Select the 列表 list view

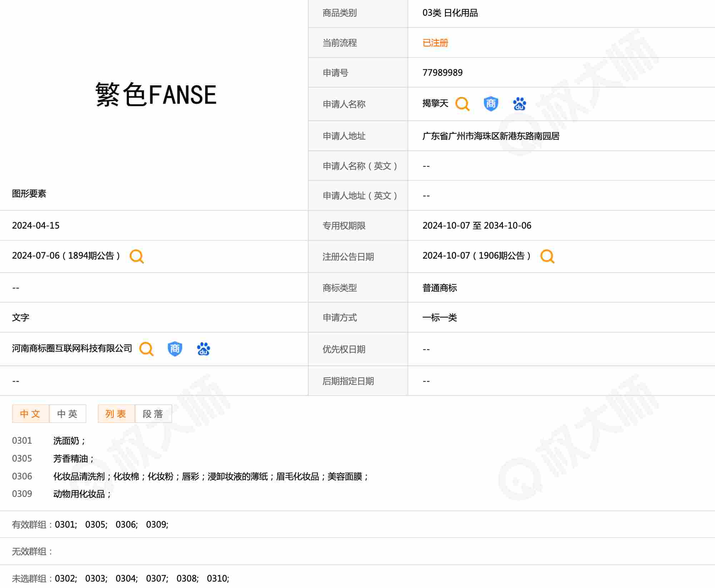pyautogui.click(x=116, y=414)
